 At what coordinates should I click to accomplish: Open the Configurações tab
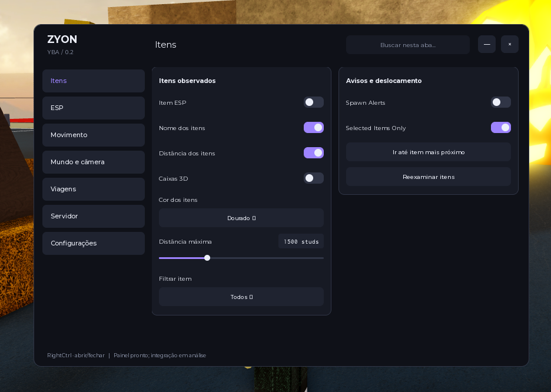94,243
